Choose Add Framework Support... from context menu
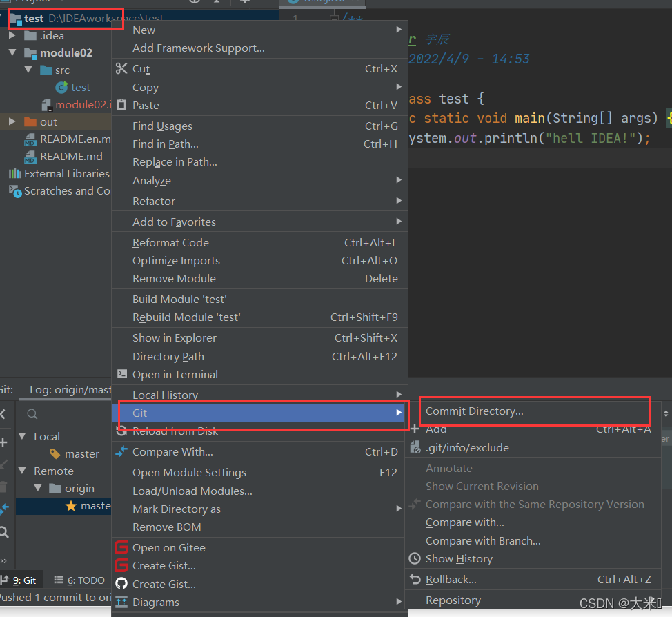The image size is (672, 617). click(x=259, y=48)
